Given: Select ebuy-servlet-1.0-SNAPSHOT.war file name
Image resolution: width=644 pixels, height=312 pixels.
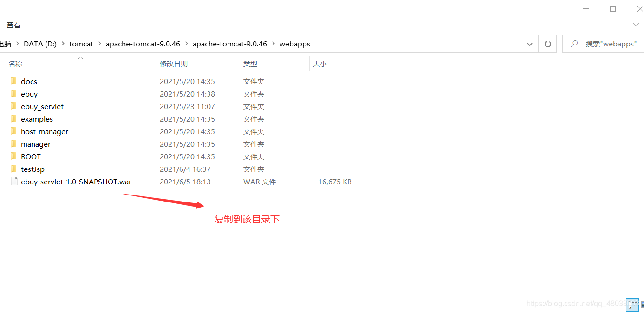Looking at the screenshot, I should [x=76, y=182].
